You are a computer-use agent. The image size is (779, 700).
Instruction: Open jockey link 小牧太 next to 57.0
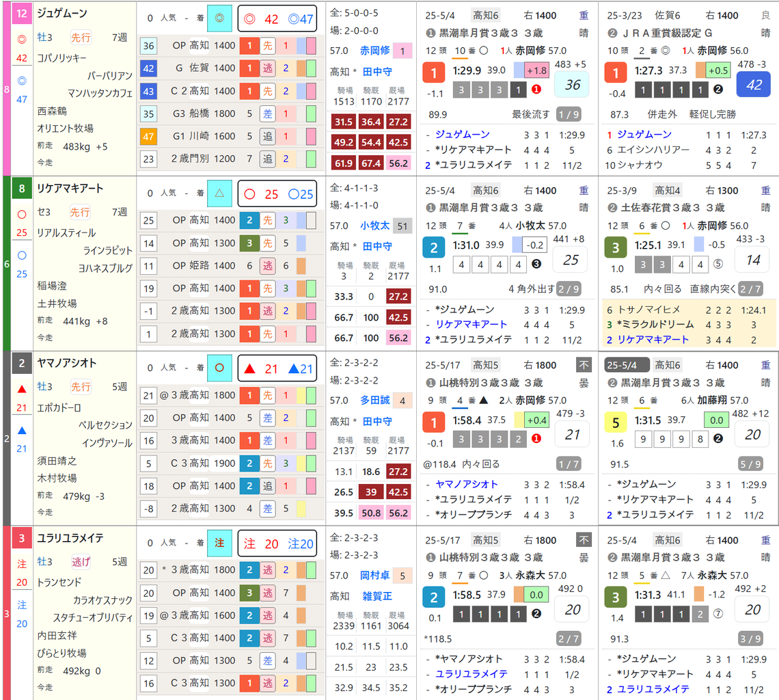pyautogui.click(x=375, y=226)
